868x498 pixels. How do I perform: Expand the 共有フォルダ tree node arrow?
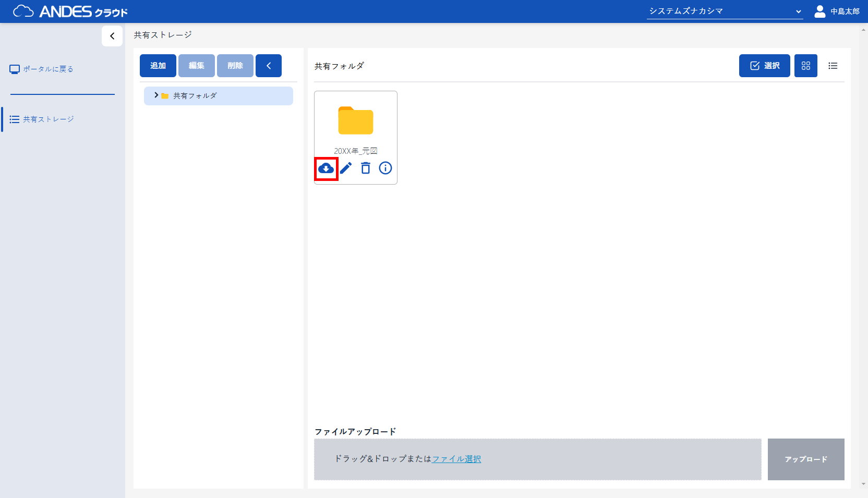pos(156,95)
